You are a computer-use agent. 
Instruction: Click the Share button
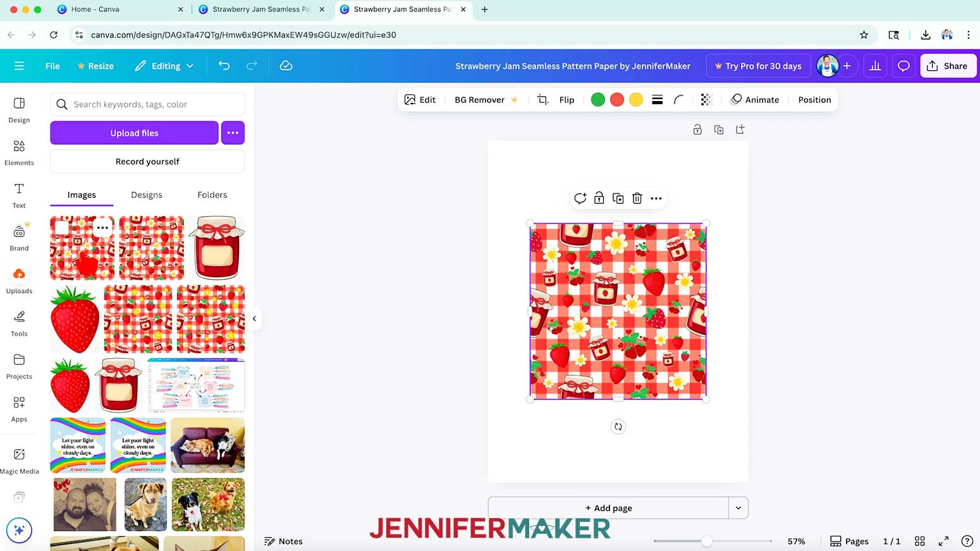[x=948, y=66]
